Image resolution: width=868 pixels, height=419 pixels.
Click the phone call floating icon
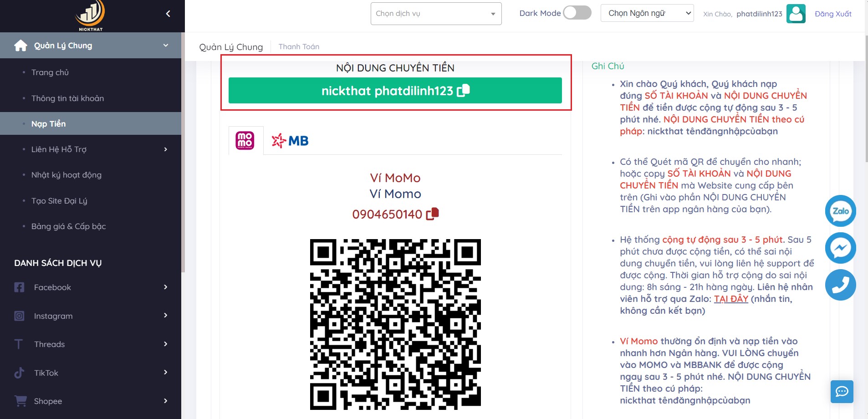click(841, 285)
